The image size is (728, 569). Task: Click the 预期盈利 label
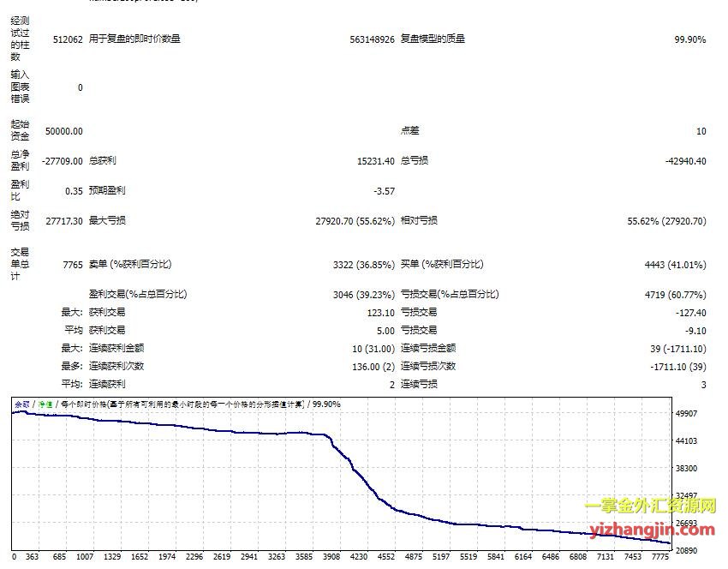[107, 190]
